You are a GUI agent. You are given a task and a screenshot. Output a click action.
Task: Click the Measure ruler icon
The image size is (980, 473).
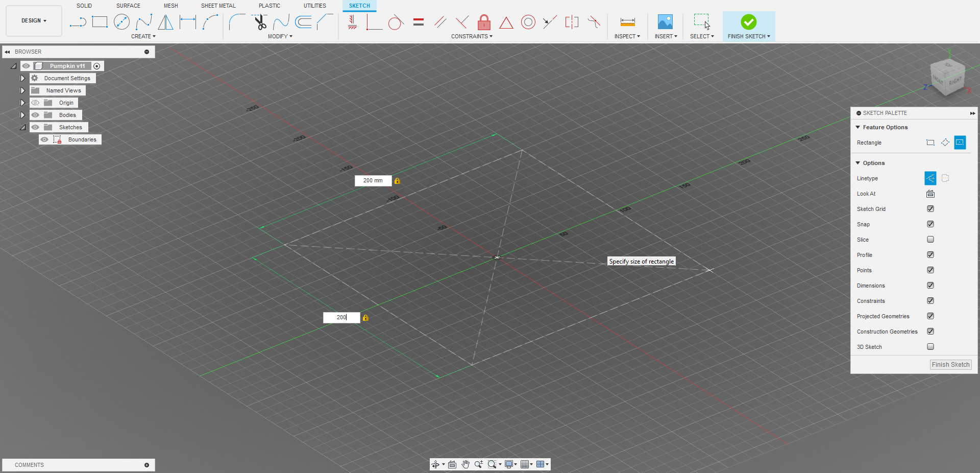627,22
